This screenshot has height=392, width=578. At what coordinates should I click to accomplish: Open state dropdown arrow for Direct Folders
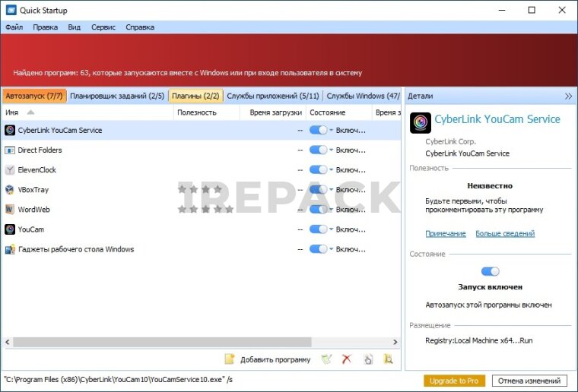tap(332, 150)
